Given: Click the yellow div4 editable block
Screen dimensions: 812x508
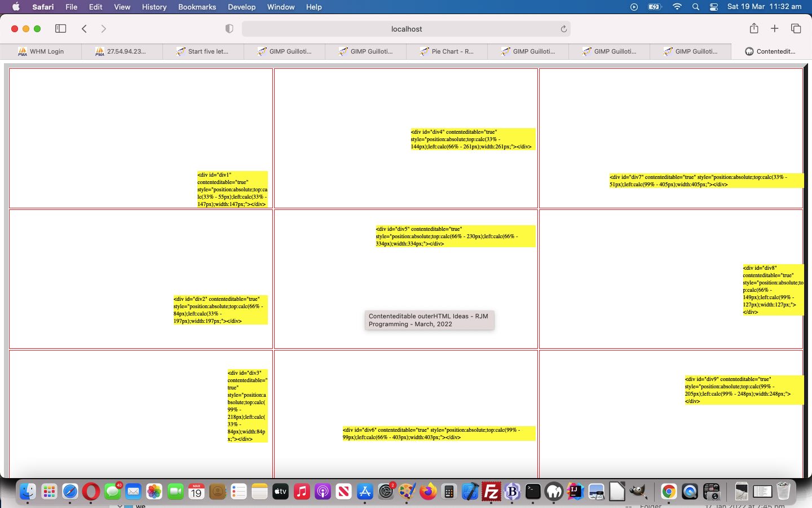Looking at the screenshot, I should pos(472,139).
